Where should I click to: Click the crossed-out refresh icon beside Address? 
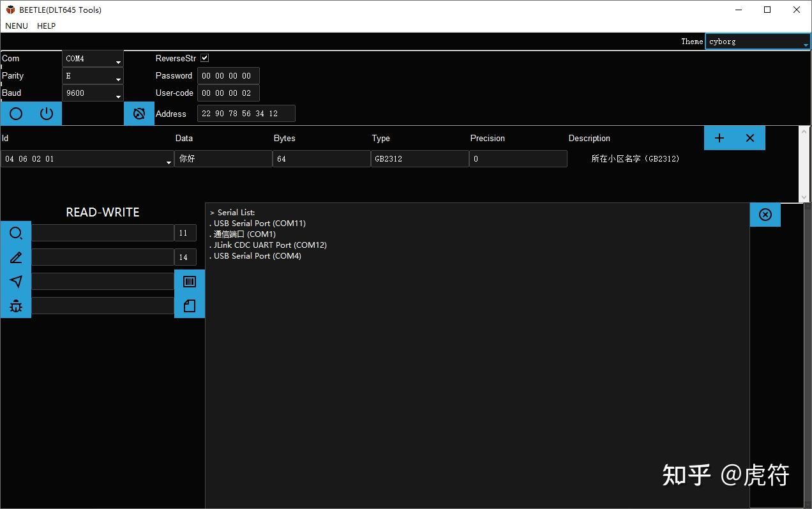(139, 114)
